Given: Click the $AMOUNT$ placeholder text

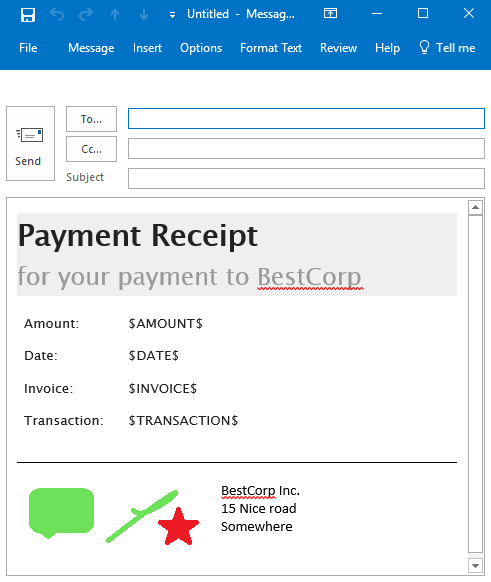Looking at the screenshot, I should pyautogui.click(x=166, y=324).
